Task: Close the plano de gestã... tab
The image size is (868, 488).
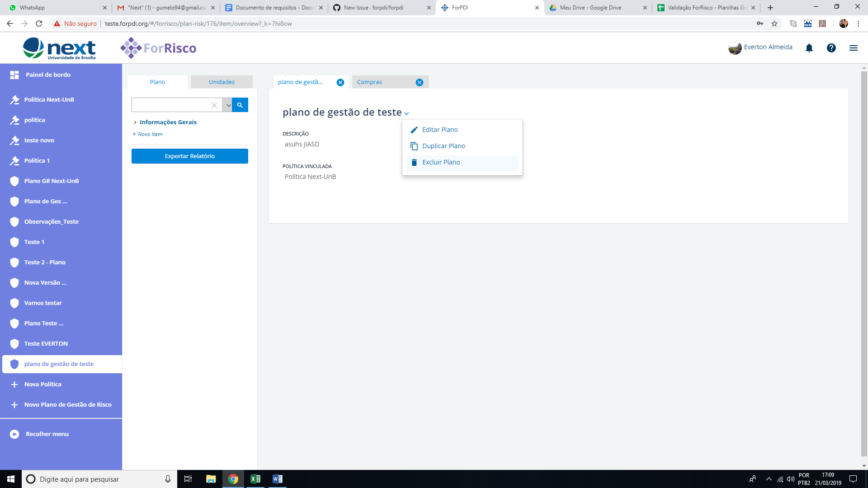Action: pos(340,82)
